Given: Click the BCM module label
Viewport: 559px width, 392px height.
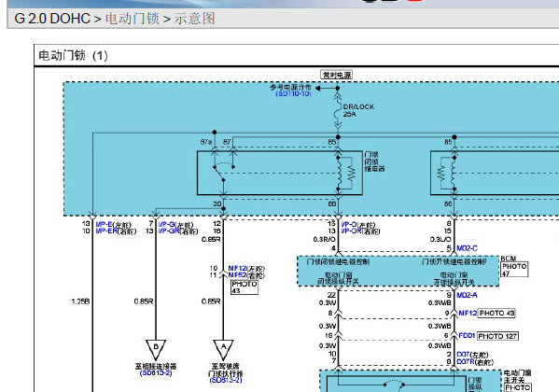Looking at the screenshot, I should tap(508, 259).
